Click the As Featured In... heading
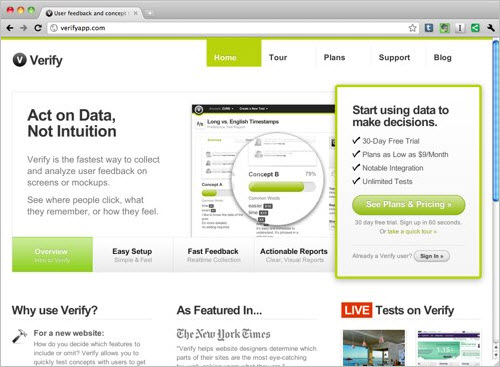 tap(219, 310)
